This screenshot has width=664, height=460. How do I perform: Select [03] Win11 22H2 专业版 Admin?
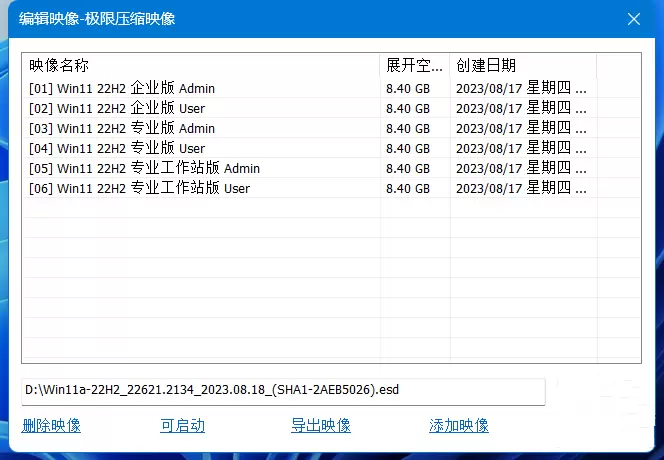[x=122, y=128]
